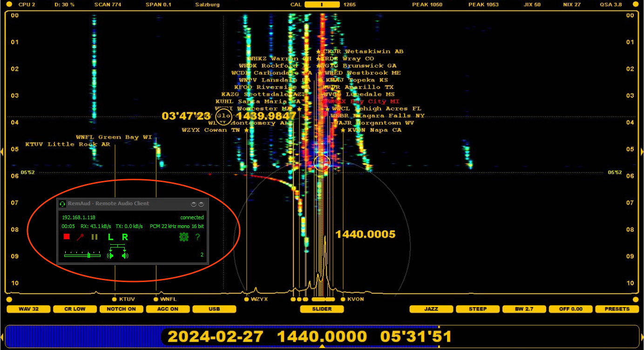This screenshot has width=644, height=350.
Task: Click the RemAud headphone icon
Action: [62, 204]
